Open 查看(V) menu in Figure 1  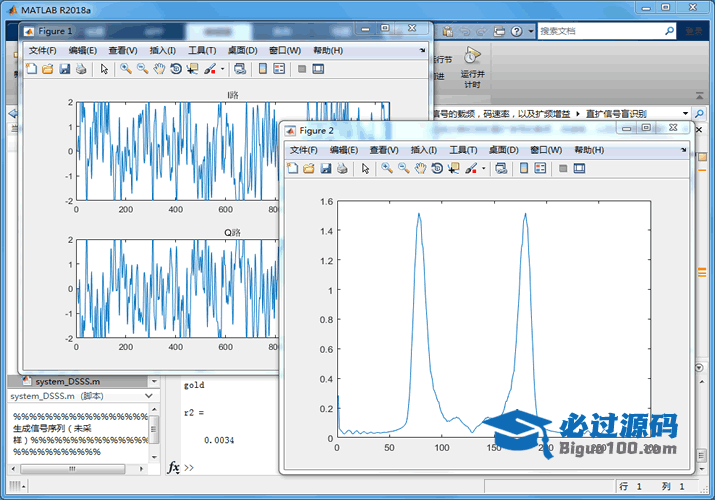123,51
